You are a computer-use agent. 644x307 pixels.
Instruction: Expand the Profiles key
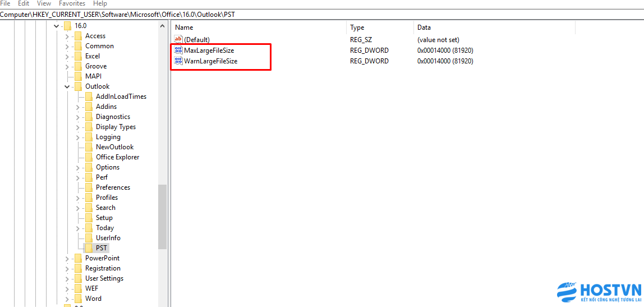tap(77, 198)
